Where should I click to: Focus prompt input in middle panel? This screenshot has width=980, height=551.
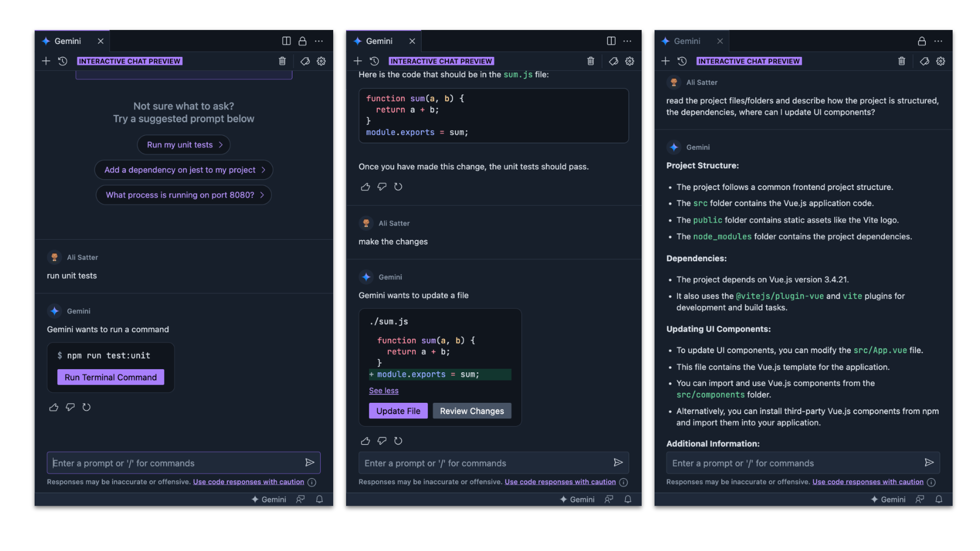(494, 463)
